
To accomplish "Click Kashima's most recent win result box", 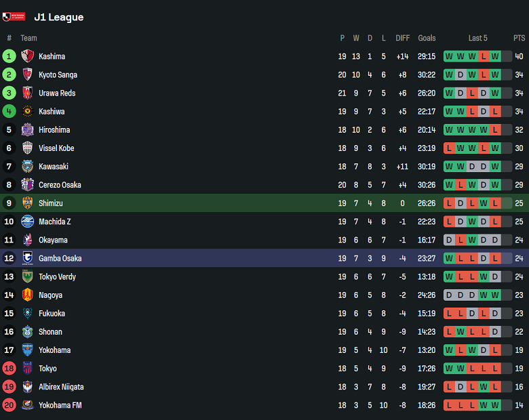I will pyautogui.click(x=495, y=56).
